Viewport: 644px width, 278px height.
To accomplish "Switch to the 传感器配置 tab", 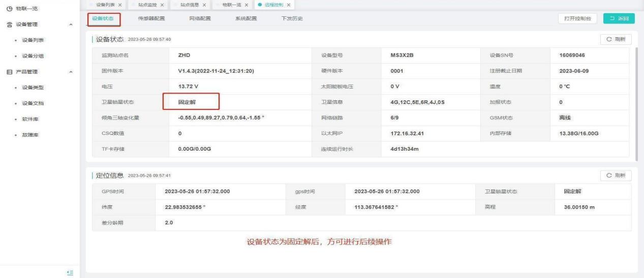I will click(x=151, y=19).
